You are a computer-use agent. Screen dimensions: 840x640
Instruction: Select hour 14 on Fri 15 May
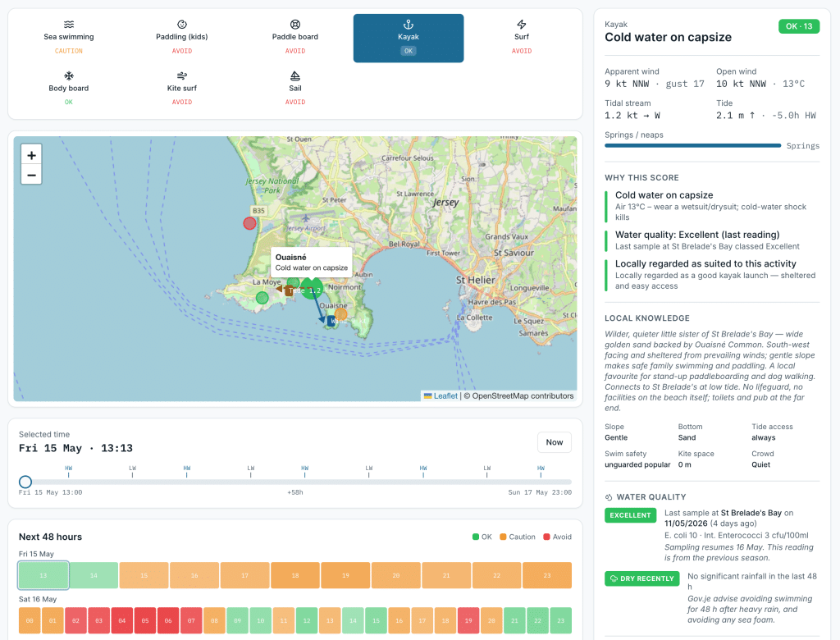coord(94,575)
